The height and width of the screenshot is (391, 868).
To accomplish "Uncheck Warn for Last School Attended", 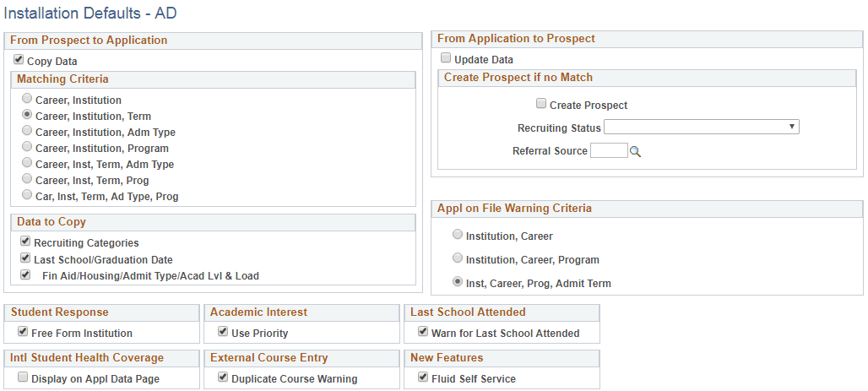I will coord(423,333).
